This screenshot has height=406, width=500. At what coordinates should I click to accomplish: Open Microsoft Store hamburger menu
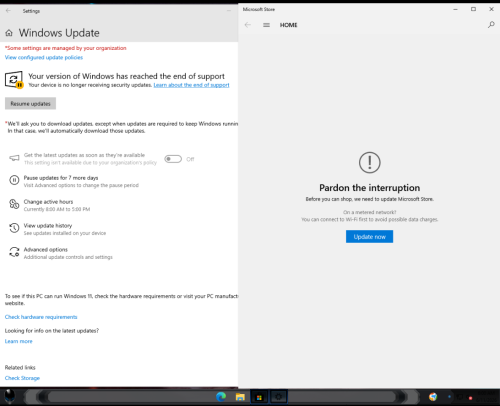coord(266,25)
